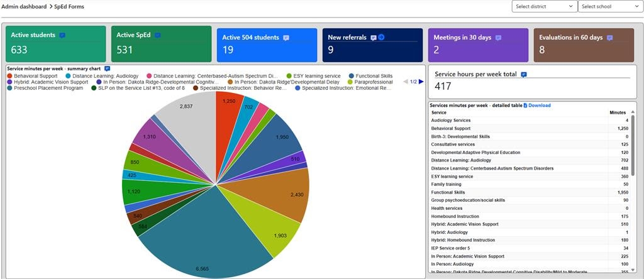
Task: Open the tooltip icon for Active 504 students
Action: (x=286, y=38)
